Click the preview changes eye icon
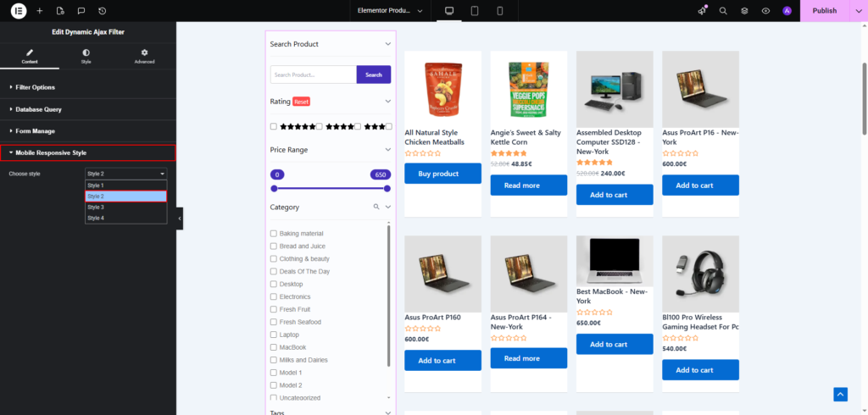 765,11
